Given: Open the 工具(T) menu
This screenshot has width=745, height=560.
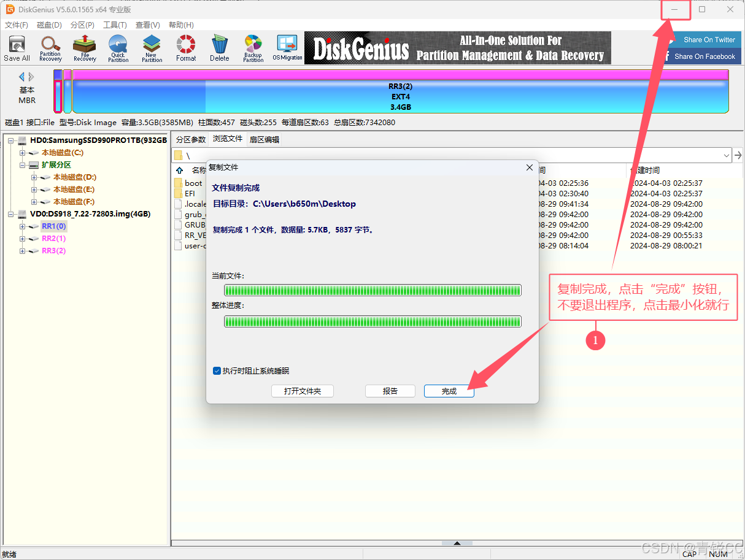Looking at the screenshot, I should 115,25.
